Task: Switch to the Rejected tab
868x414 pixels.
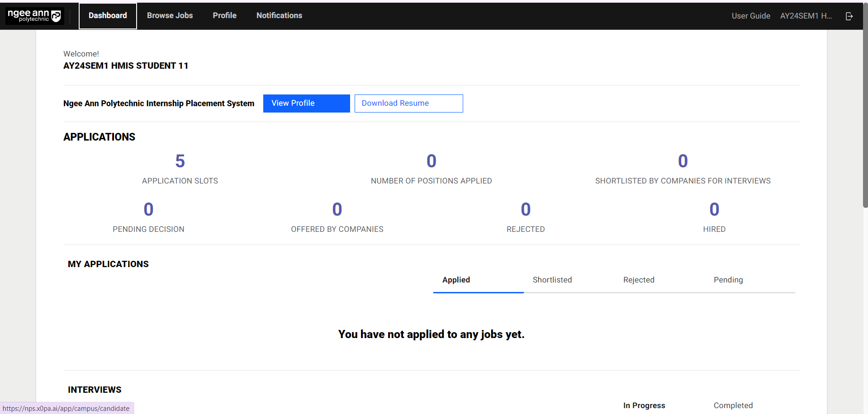Action: 638,280
